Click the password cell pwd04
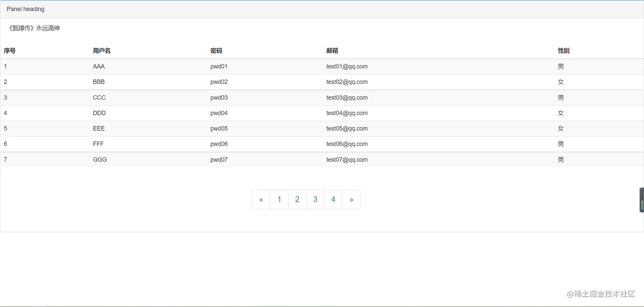 [x=219, y=113]
